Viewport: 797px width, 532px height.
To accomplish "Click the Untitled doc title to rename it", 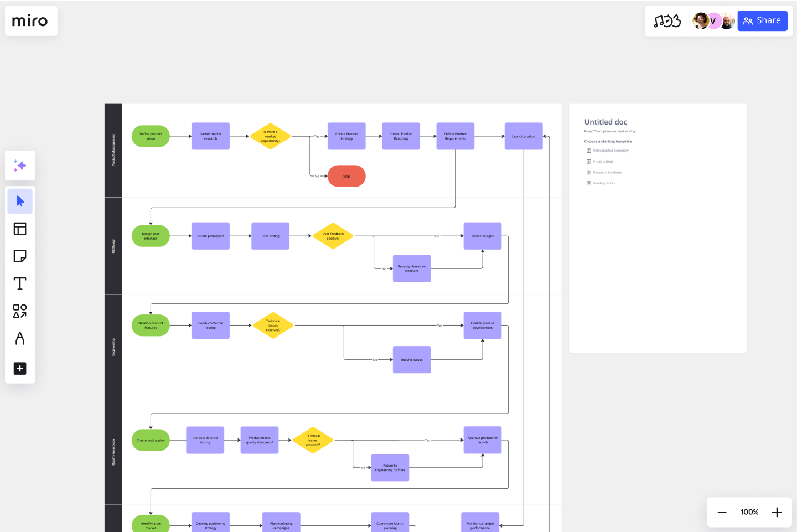I will [x=605, y=122].
